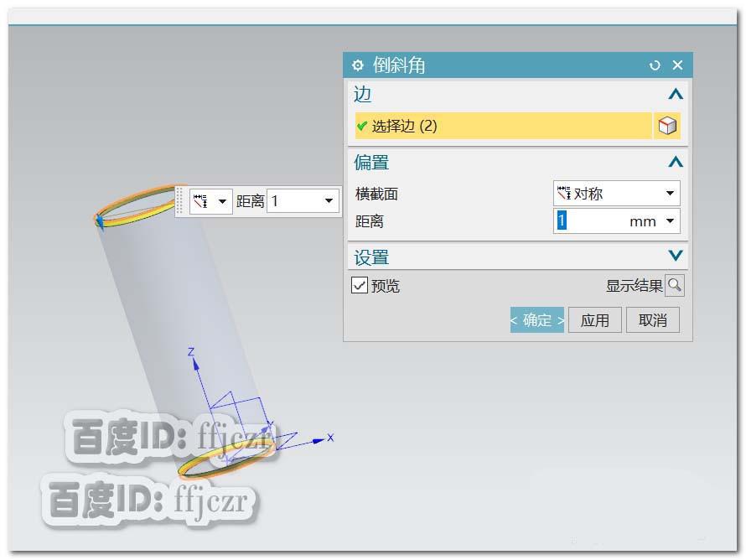Click the reset icon in the chamfer dialog

(655, 65)
